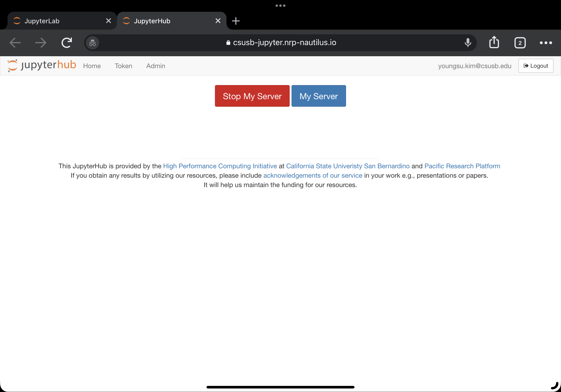Viewport: 561px width, 392px height.
Task: Click the blue My Server button
Action: click(319, 96)
